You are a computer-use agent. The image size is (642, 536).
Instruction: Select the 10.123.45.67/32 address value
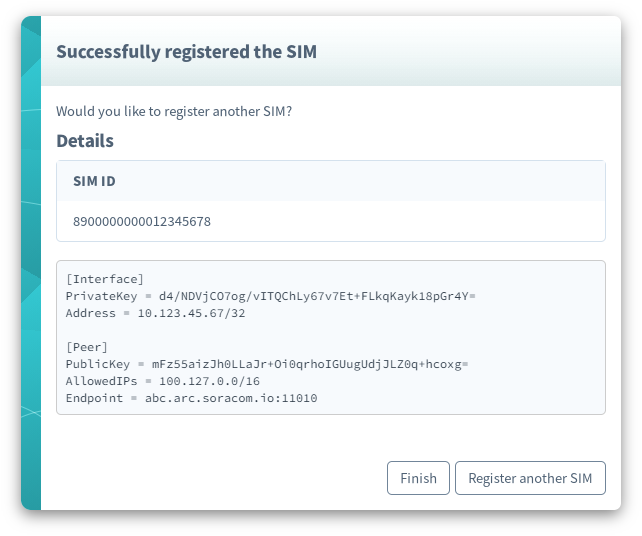191,313
